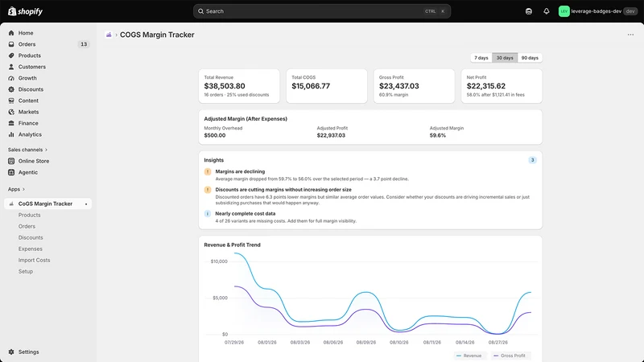Click the Monthly Overhead $500.00 value

point(215,135)
